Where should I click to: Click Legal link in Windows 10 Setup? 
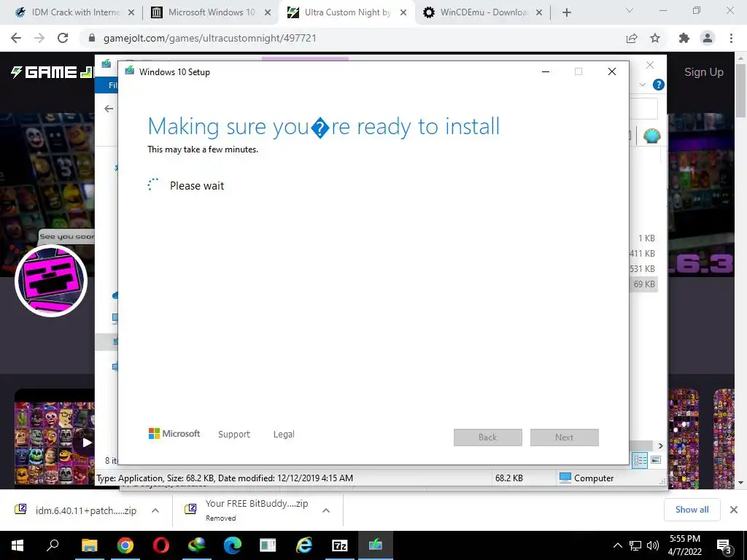pyautogui.click(x=284, y=435)
